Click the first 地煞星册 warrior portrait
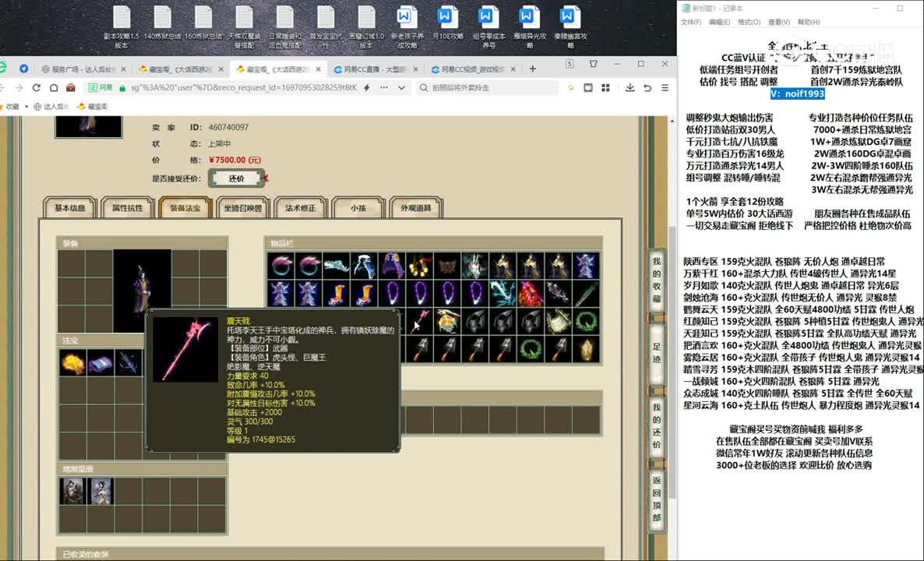This screenshot has width=924, height=561. [x=72, y=492]
